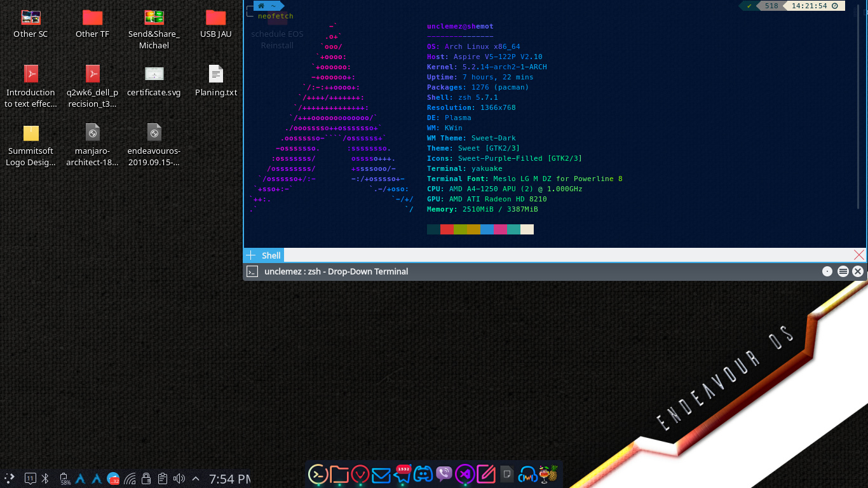
Task: Click the padlock tray icon
Action: (146, 478)
